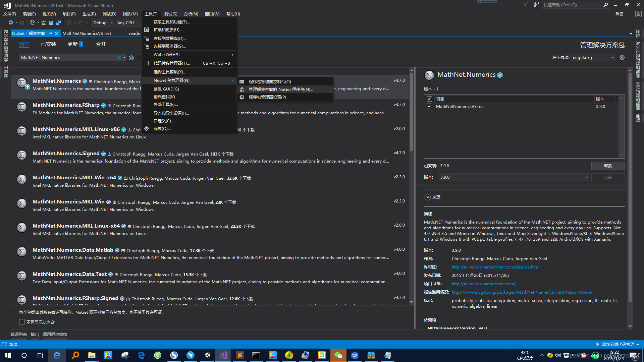This screenshot has width=644, height=362.
Task: Click the 登录 sign-in link
Action: 620,14
